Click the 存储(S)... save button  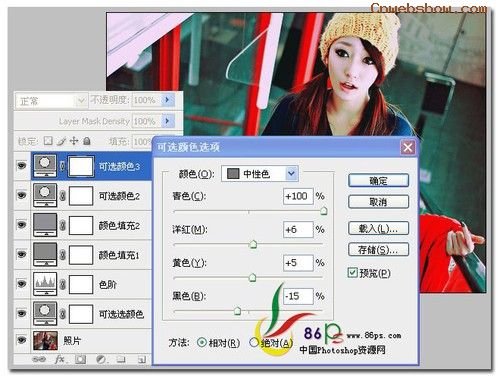378,249
